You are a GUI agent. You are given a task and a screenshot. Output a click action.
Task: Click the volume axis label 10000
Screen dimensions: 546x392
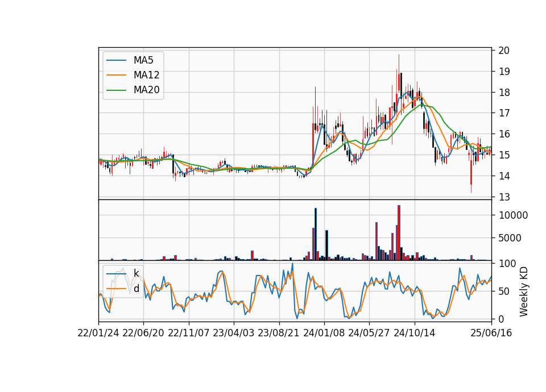(x=513, y=215)
